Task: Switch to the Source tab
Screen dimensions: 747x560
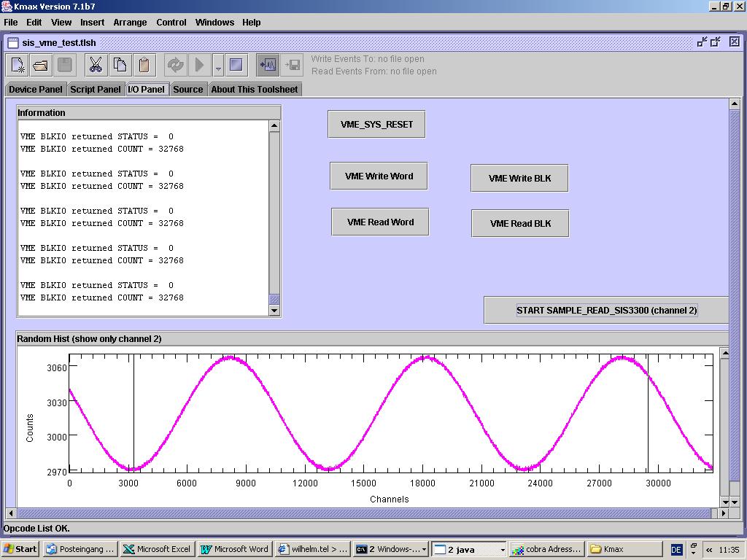Action: 188,90
